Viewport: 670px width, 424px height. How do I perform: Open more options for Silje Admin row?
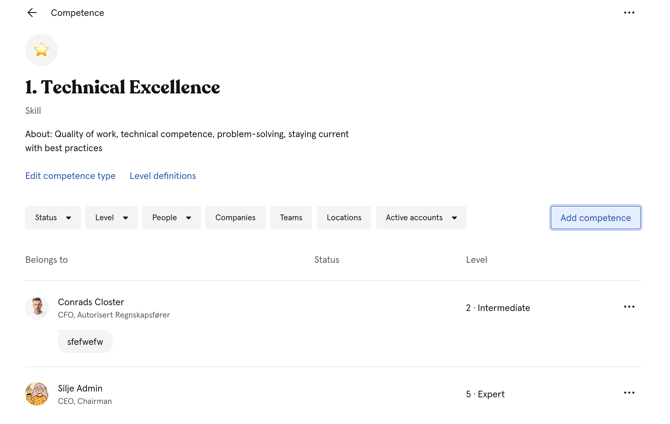coord(629,393)
